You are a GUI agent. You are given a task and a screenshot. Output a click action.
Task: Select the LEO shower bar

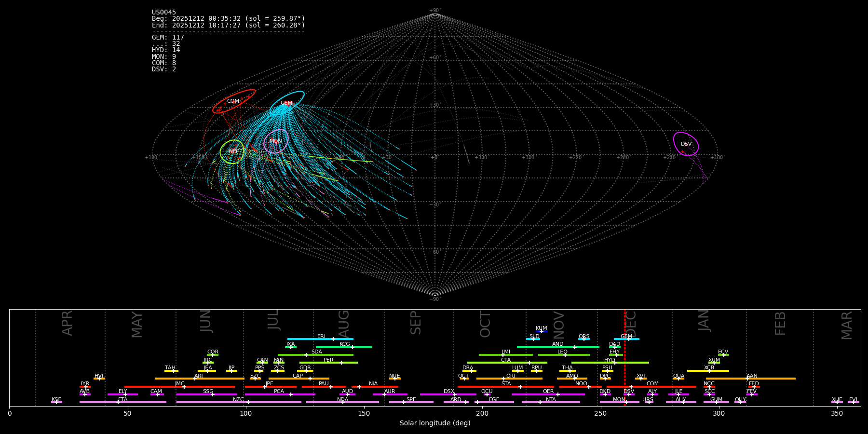pos(564,355)
